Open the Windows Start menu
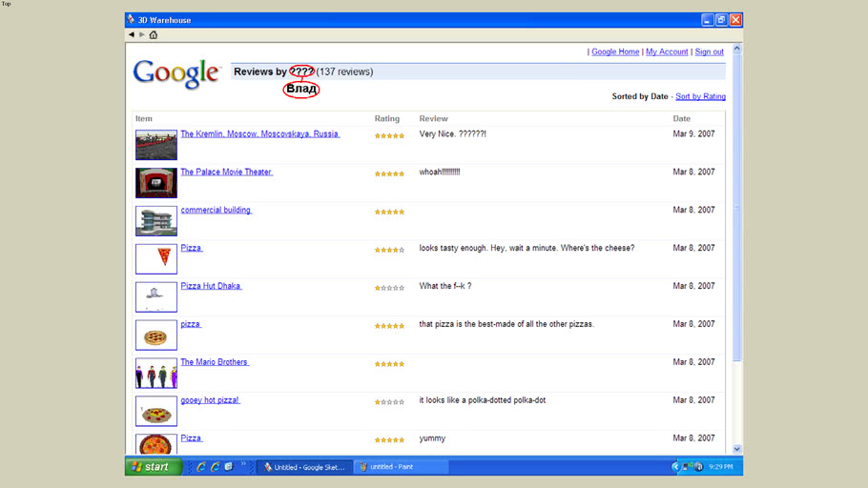 [x=151, y=467]
